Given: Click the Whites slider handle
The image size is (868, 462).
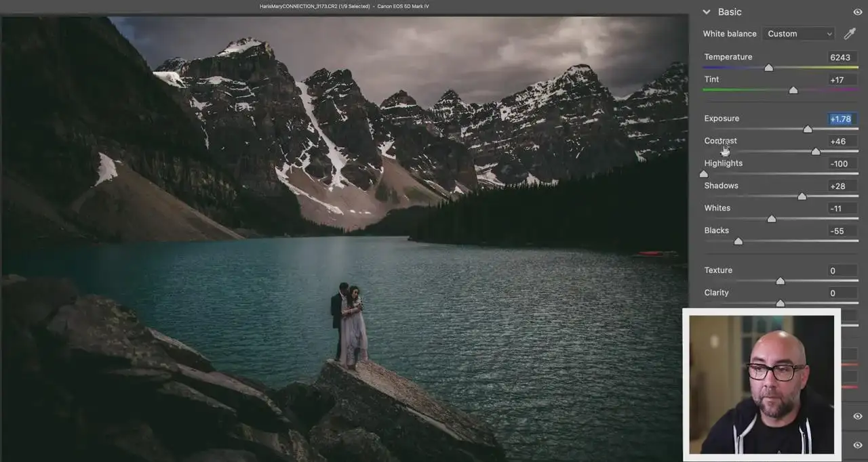Looking at the screenshot, I should 772,219.
